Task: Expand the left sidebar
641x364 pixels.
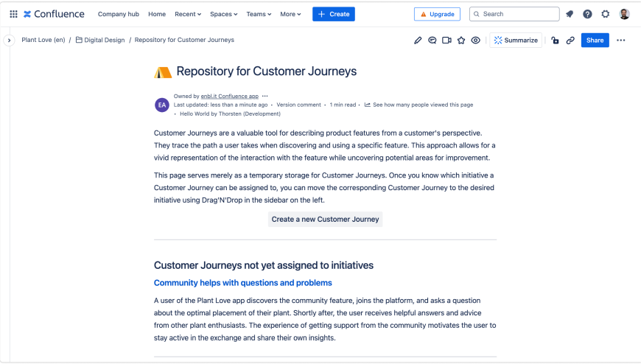Action: pos(9,41)
